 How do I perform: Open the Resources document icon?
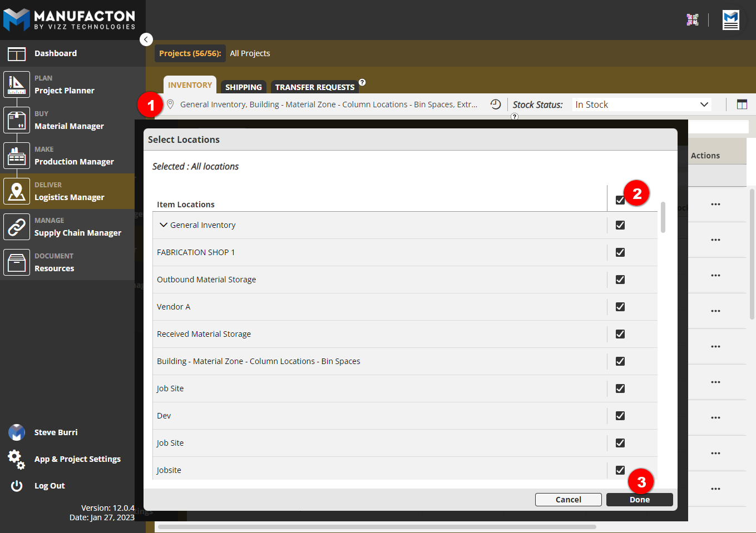(x=17, y=263)
